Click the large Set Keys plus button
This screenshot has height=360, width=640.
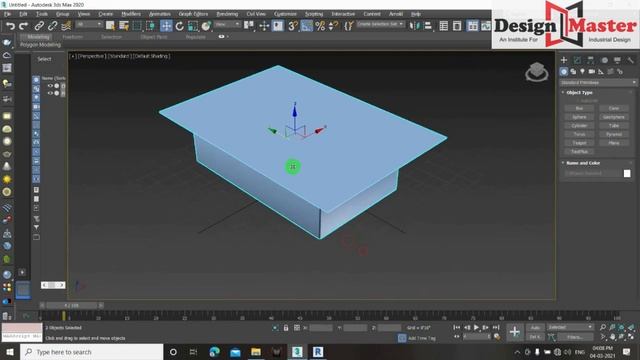(x=515, y=332)
